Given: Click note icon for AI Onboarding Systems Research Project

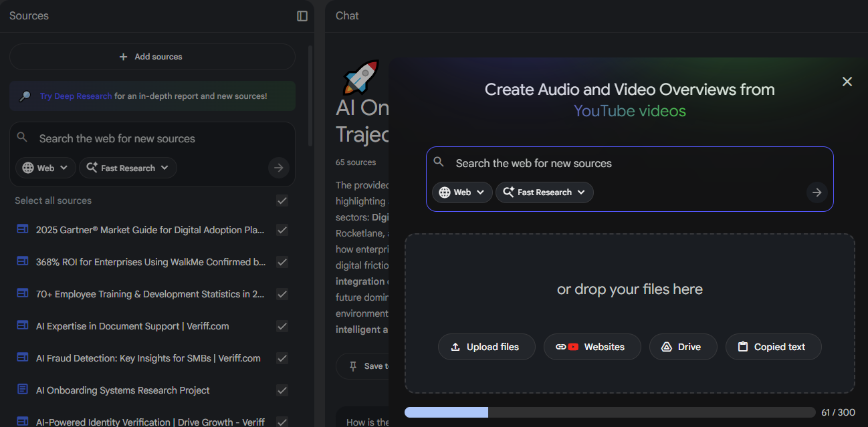Looking at the screenshot, I should pos(23,390).
